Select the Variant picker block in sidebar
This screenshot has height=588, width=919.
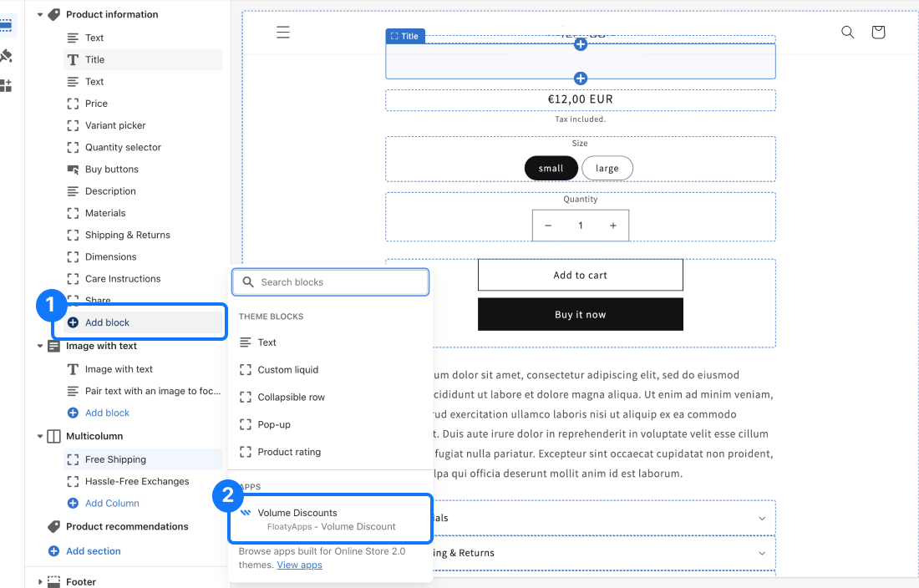point(115,125)
